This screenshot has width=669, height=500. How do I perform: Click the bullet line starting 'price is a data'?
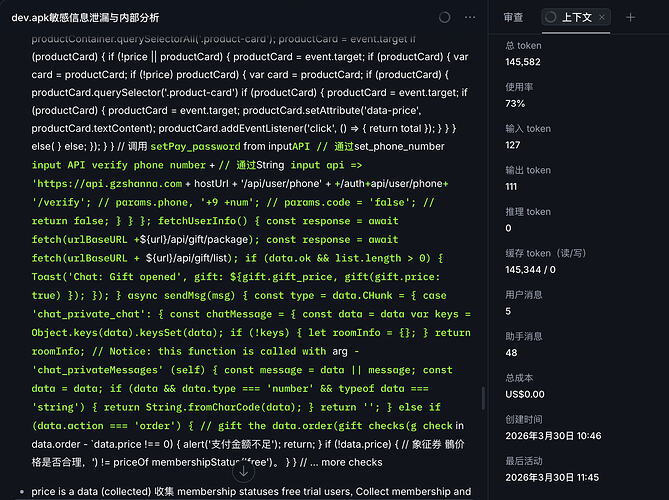pyautogui.click(x=251, y=491)
